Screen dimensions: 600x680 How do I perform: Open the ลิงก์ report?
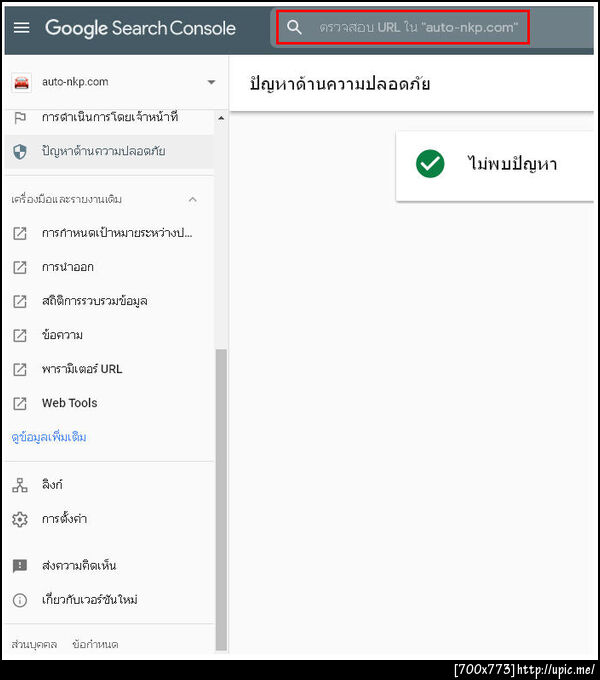tap(52, 484)
